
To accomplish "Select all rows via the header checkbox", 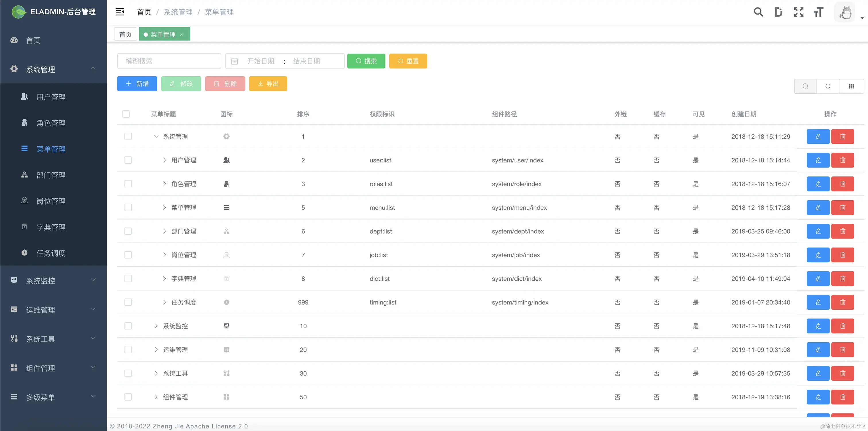I will click(x=126, y=114).
